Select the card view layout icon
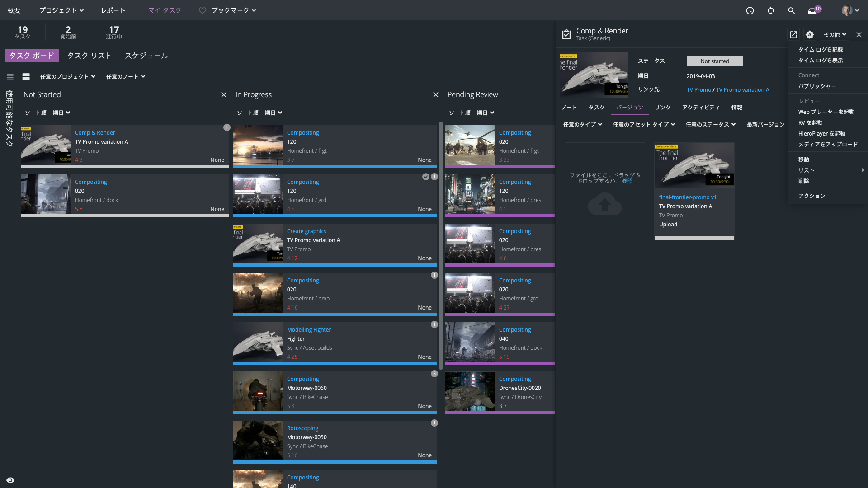 [26, 77]
